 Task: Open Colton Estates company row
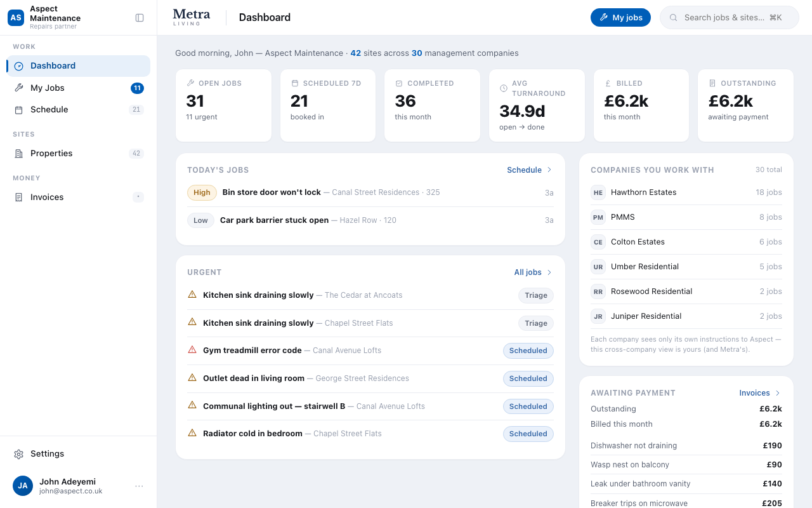click(686, 242)
